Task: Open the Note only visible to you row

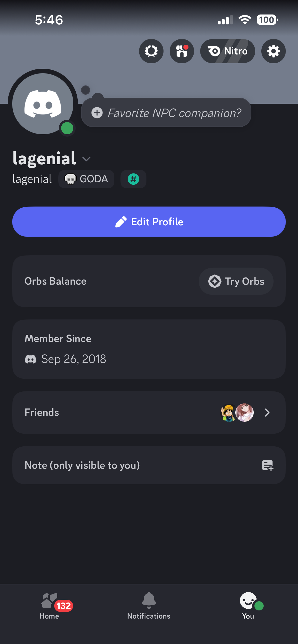Action: 82,465
